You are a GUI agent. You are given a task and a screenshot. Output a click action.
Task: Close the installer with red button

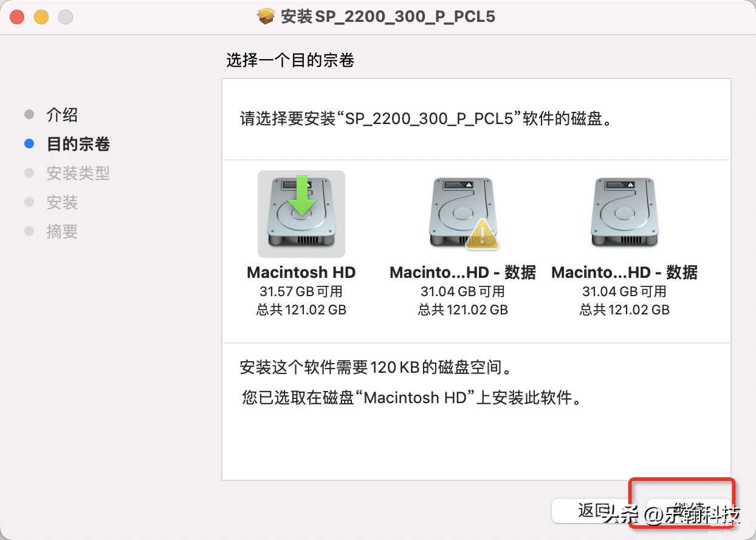coord(17,17)
